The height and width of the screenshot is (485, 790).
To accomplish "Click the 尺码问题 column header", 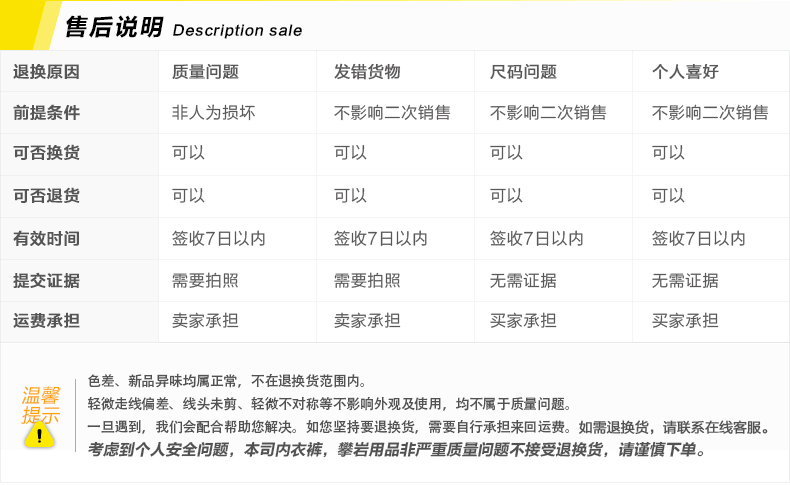I will tap(523, 72).
